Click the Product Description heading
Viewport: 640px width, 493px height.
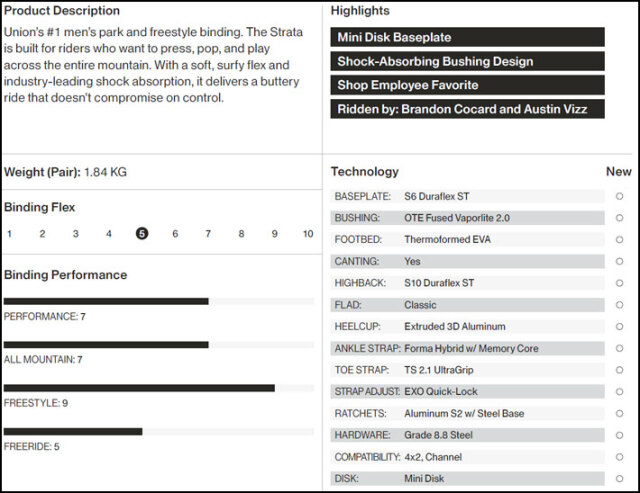click(x=62, y=11)
